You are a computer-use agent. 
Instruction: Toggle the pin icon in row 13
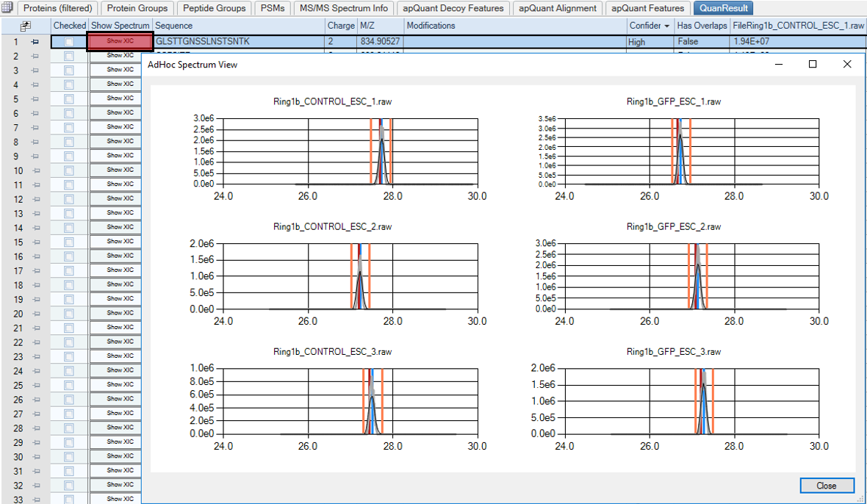(x=37, y=214)
